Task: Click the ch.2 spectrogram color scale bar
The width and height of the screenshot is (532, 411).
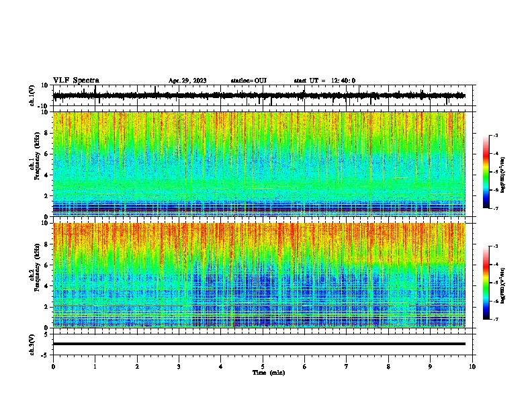Action: tap(486, 283)
